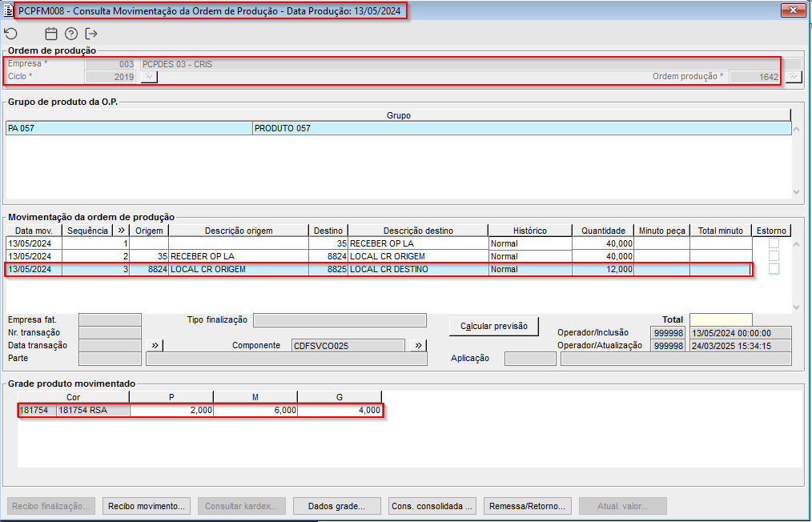Click the M size value 6,000

[x=255, y=410]
